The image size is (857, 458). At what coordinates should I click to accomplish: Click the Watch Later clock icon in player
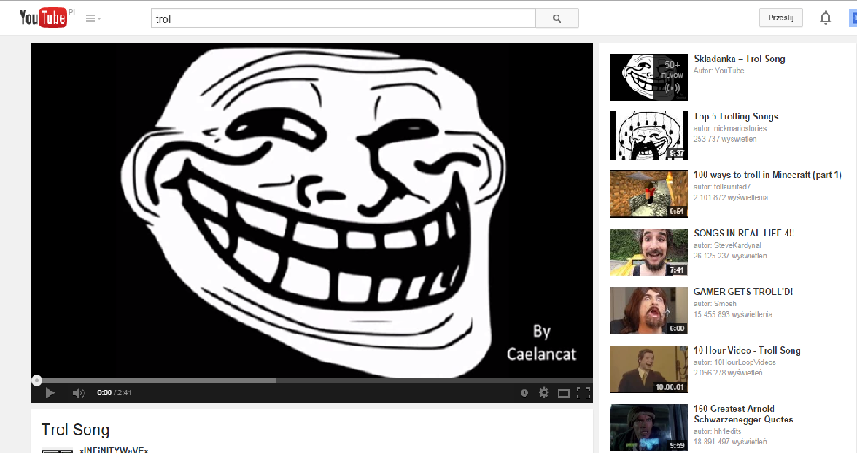click(524, 392)
